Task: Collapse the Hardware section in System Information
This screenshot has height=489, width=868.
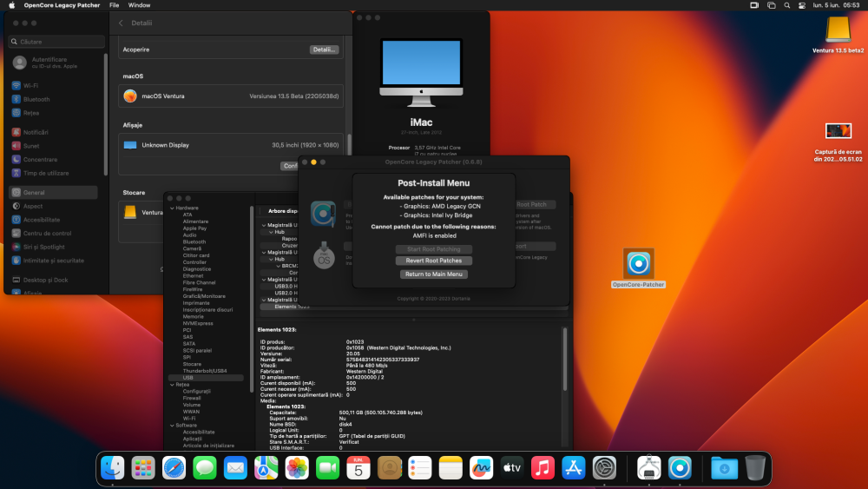Action: coord(172,208)
